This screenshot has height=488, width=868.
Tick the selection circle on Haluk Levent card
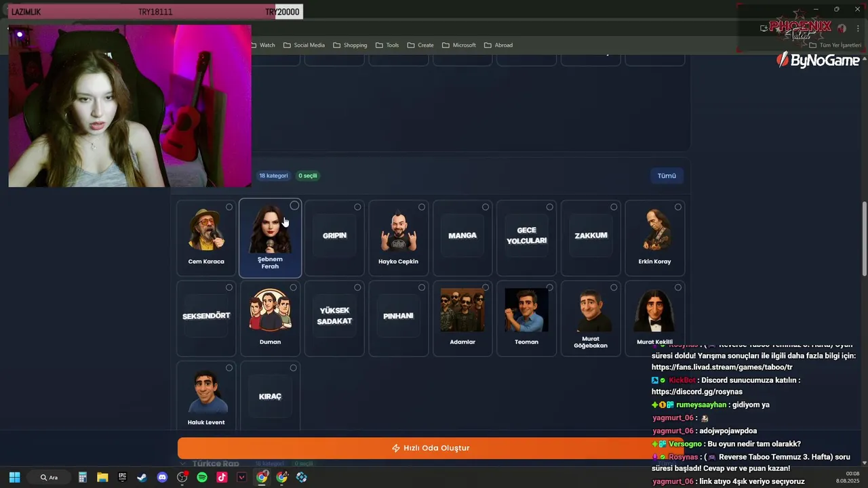(229, 368)
